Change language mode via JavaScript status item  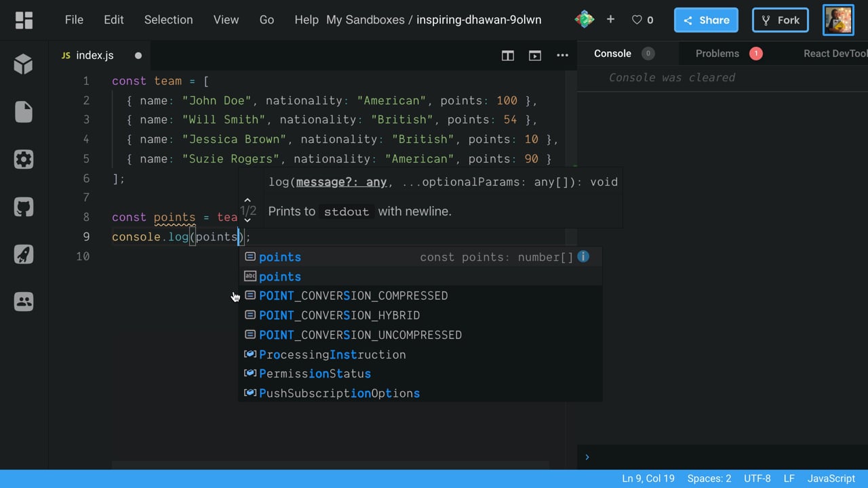click(x=831, y=479)
